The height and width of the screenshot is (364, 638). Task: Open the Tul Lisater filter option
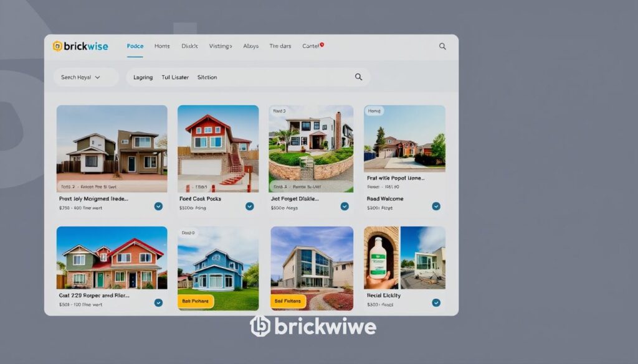pos(175,77)
